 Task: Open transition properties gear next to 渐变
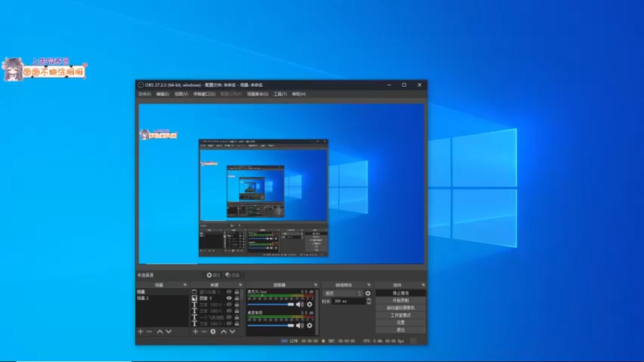click(x=368, y=293)
